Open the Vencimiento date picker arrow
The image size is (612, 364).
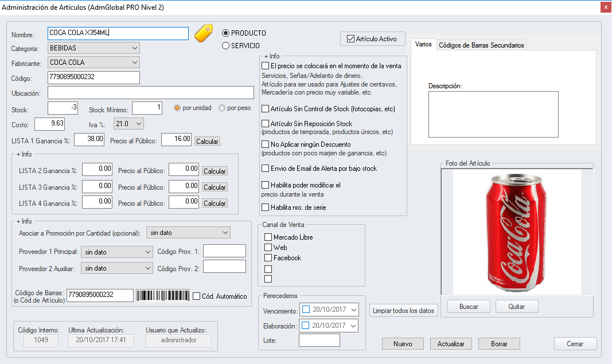(x=354, y=310)
